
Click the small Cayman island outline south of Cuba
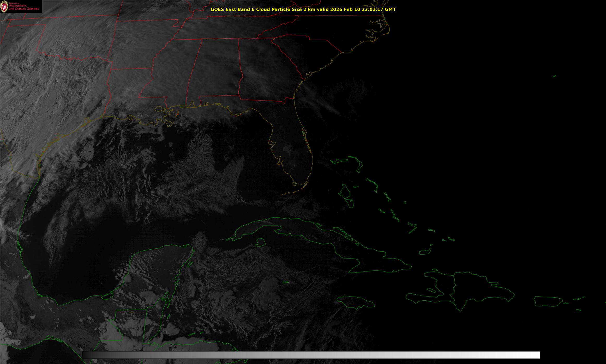coord(286,282)
